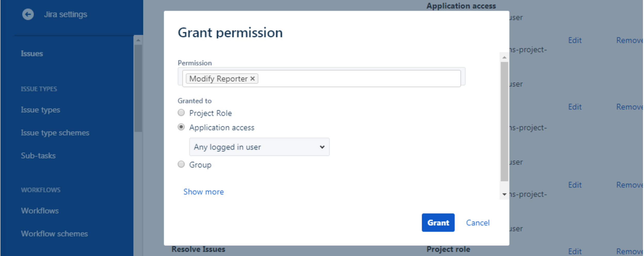Image resolution: width=644 pixels, height=256 pixels.
Task: Click the sidebar scrollbar up arrow
Action: [138, 40]
